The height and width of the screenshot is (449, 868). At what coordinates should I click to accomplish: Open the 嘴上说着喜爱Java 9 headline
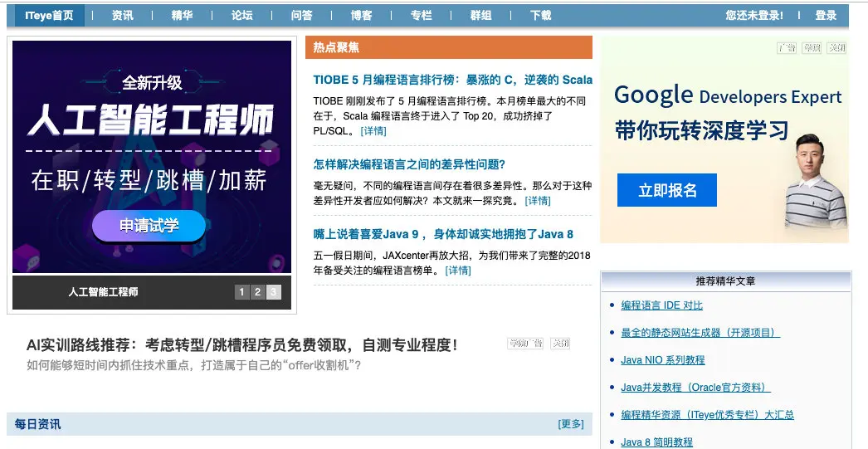443,234
